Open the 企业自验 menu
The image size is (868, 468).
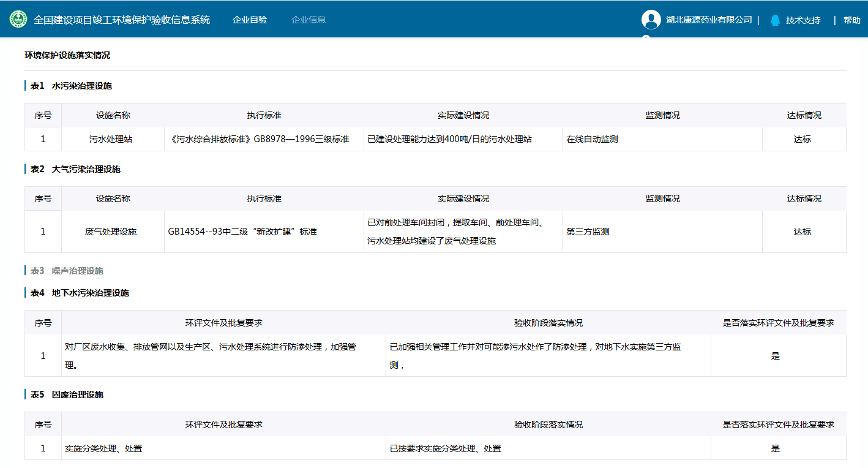point(250,20)
